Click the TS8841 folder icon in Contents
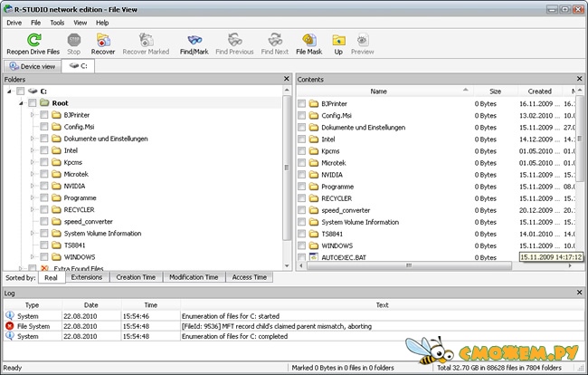This screenshot has width=588, height=375. click(x=314, y=234)
